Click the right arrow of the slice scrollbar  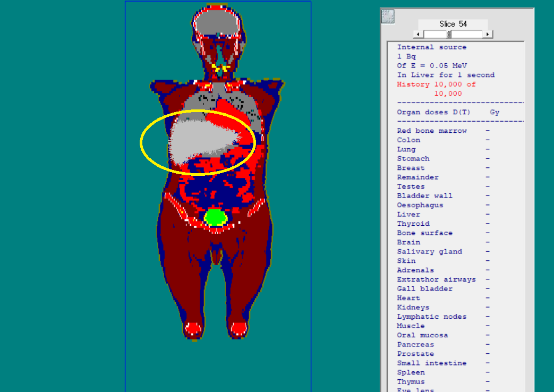pyautogui.click(x=488, y=34)
